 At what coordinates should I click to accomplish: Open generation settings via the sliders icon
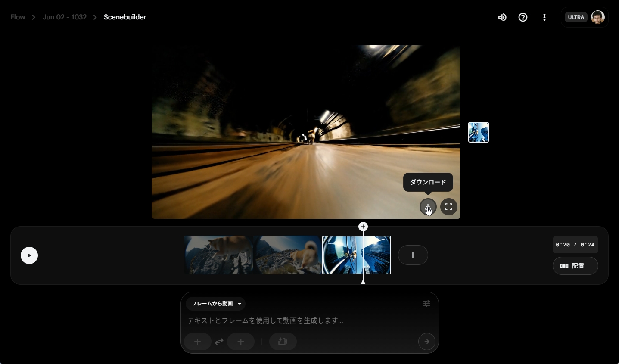point(426,304)
